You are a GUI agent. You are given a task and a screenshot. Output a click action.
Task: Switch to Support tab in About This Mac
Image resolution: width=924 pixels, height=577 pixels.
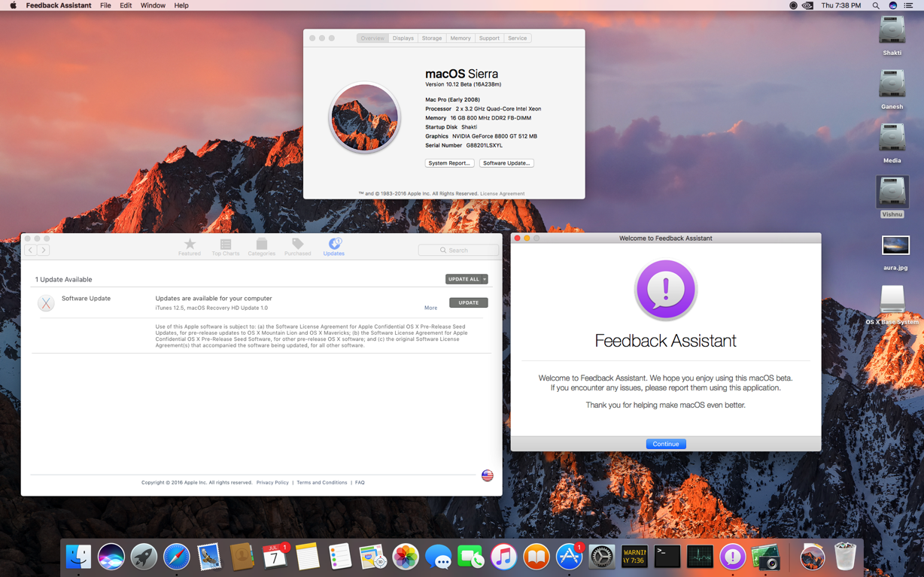[x=489, y=38]
